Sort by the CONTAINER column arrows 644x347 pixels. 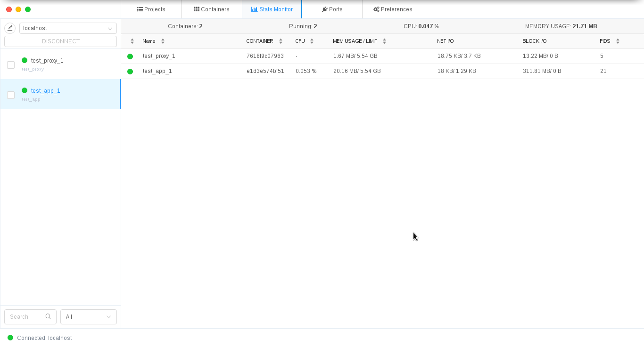(281, 41)
